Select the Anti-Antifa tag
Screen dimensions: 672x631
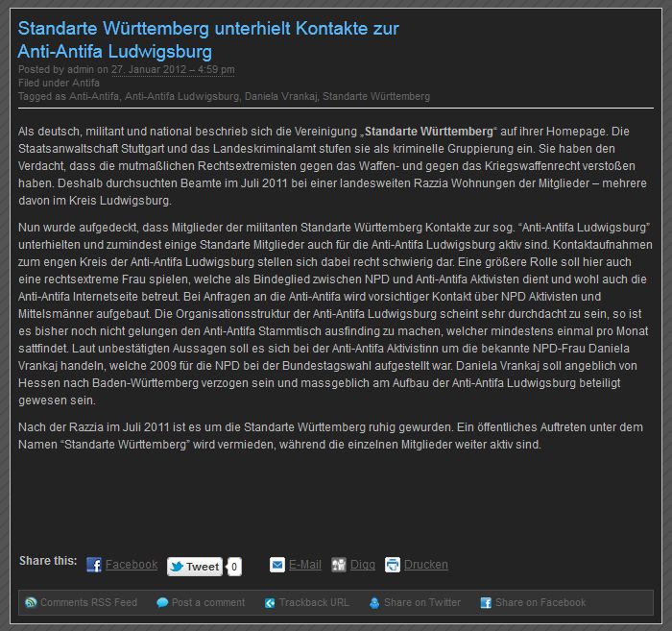94,96
